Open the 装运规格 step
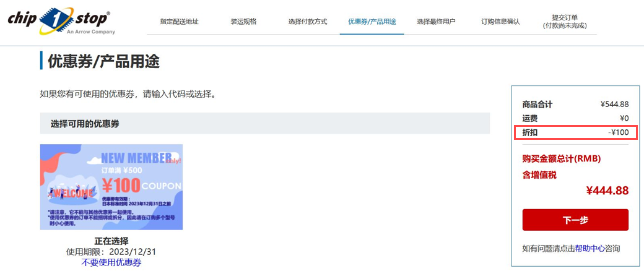Image resolution: width=644 pixels, height=276 pixels. point(243,22)
